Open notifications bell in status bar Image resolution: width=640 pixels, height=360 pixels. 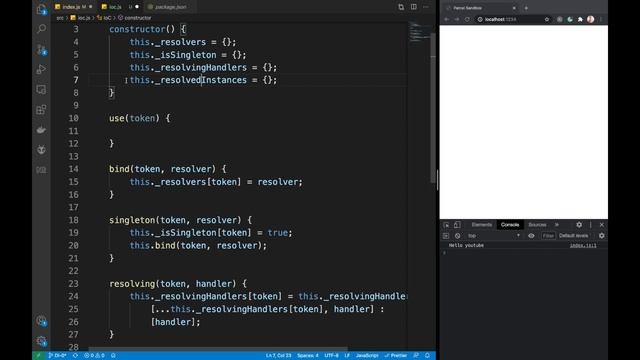click(427, 356)
